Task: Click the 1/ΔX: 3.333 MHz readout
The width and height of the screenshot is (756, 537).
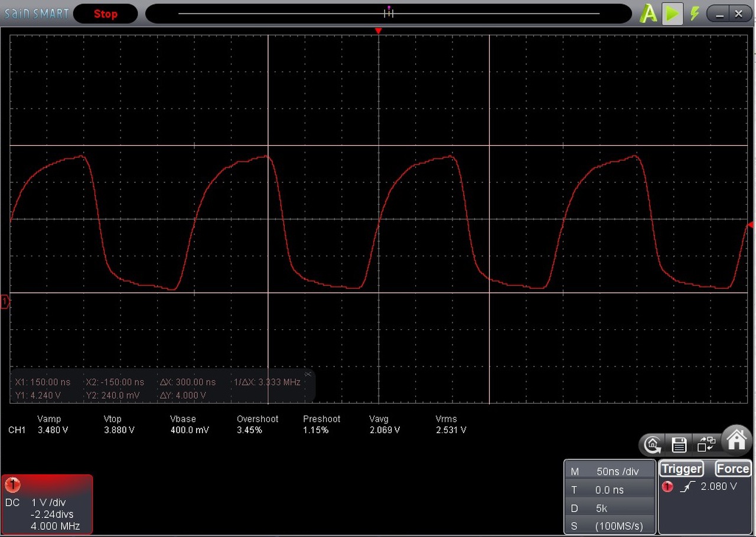Action: 267,382
